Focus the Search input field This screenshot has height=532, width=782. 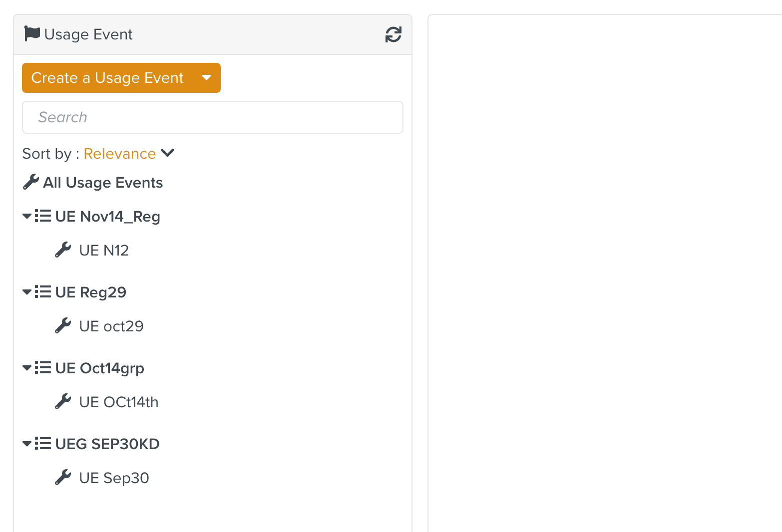point(212,117)
